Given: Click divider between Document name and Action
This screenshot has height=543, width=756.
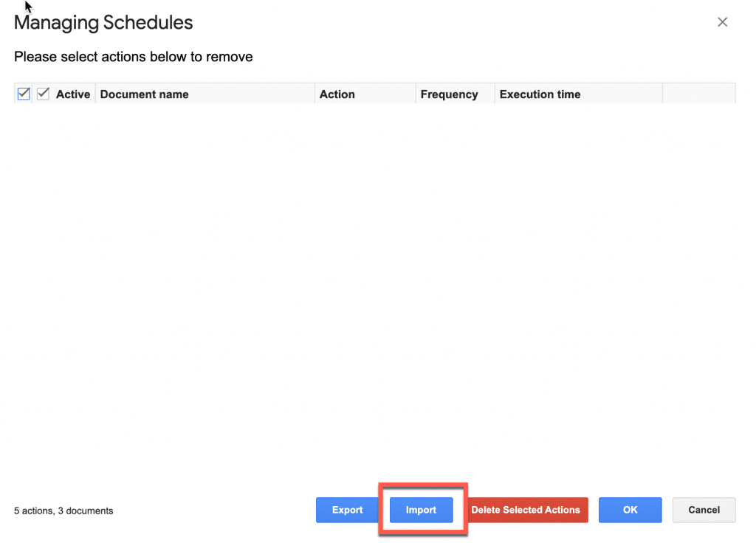Looking at the screenshot, I should coord(315,94).
